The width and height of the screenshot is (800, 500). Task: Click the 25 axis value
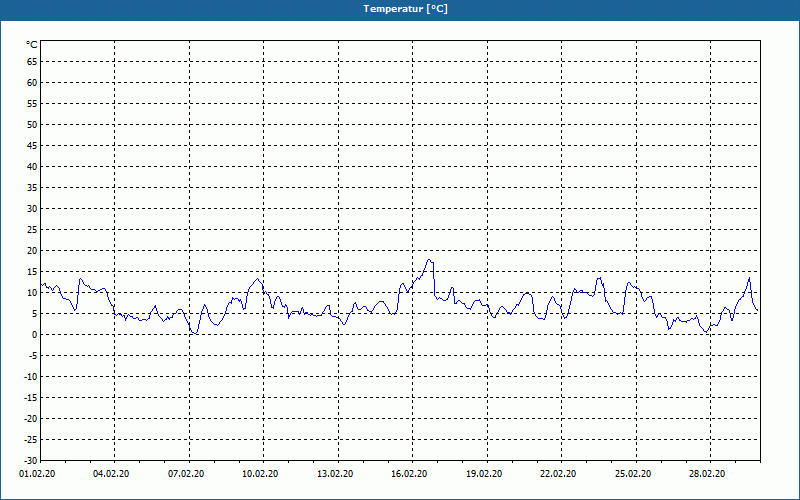(x=32, y=230)
